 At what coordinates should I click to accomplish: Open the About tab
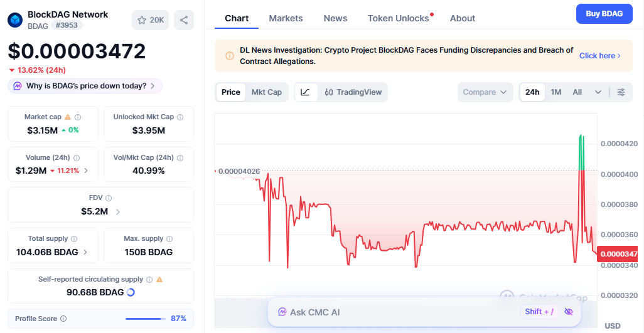[x=463, y=18]
